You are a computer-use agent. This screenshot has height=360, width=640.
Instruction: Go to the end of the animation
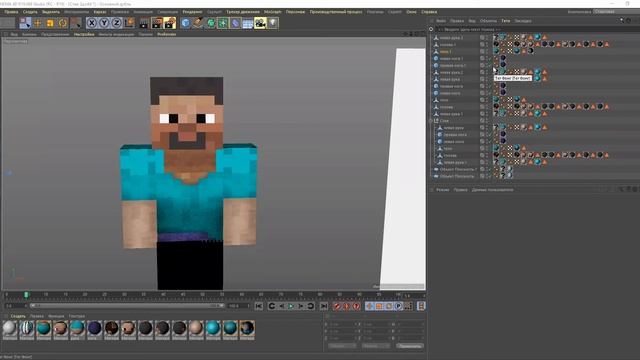[324, 306]
